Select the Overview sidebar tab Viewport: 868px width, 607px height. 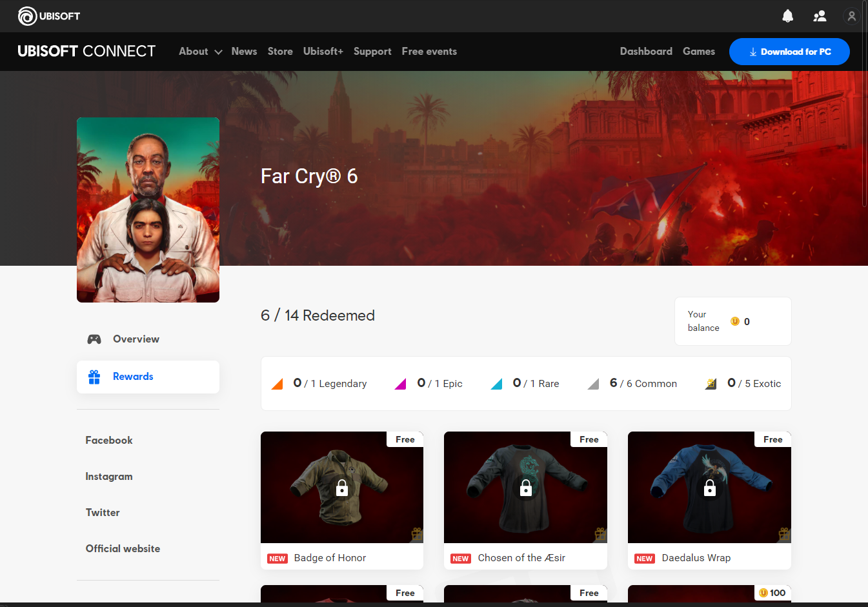(x=148, y=339)
